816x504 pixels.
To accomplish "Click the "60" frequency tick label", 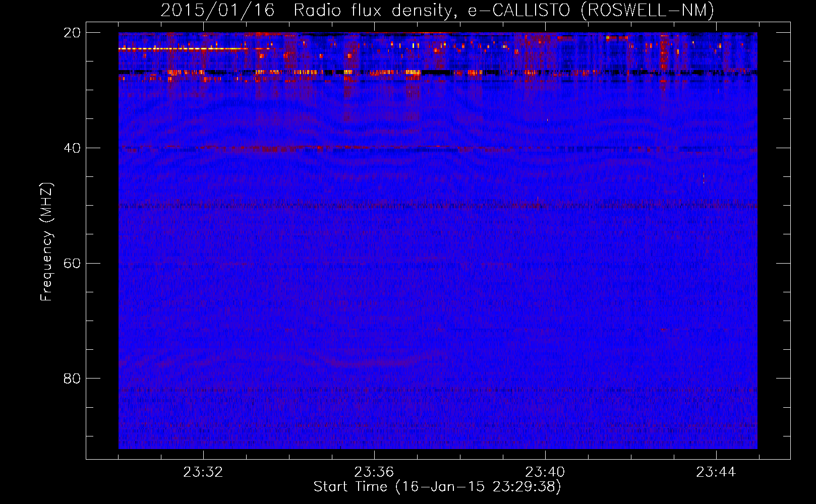I will 72,264.
